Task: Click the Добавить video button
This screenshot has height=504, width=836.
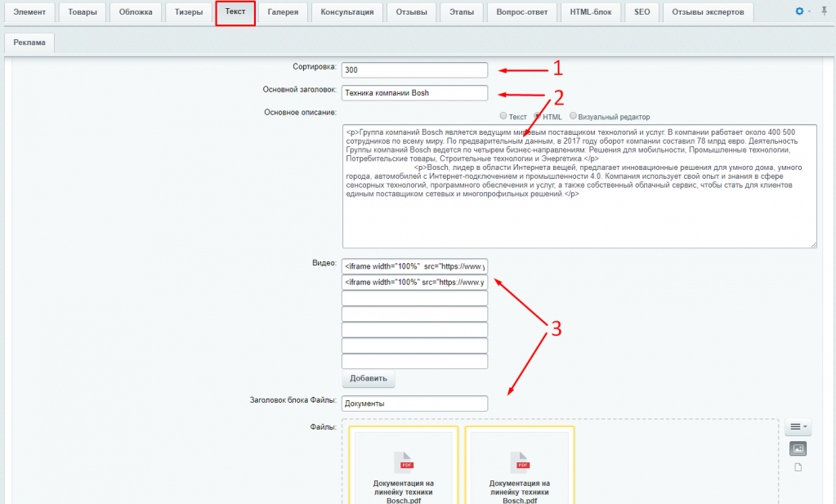Action: tap(369, 378)
